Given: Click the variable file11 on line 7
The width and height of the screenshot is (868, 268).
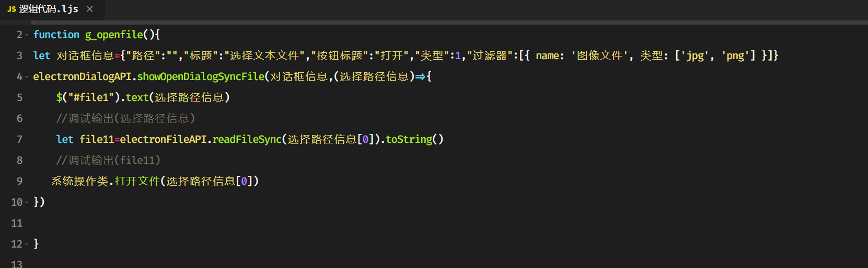Looking at the screenshot, I should coord(97,139).
